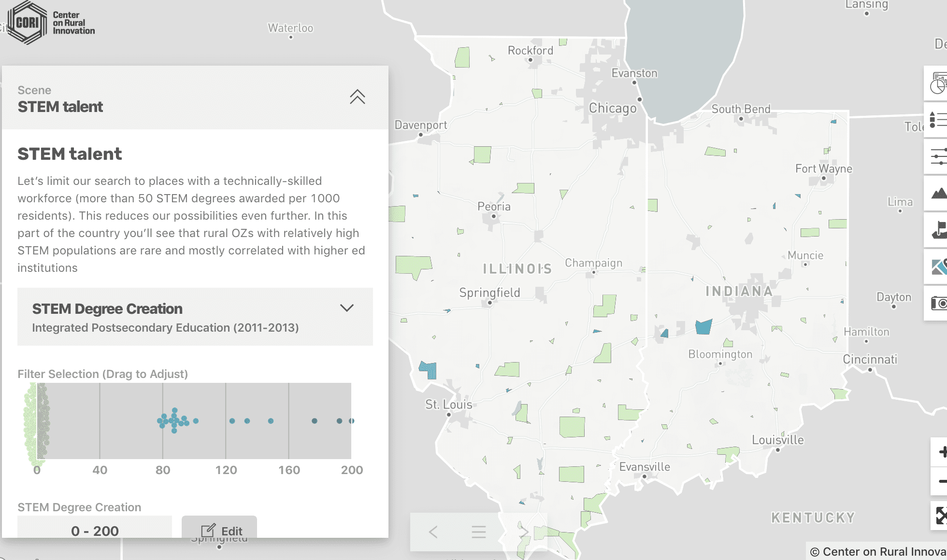
Task: Click the histogram dot at value 200
Action: [351, 421]
